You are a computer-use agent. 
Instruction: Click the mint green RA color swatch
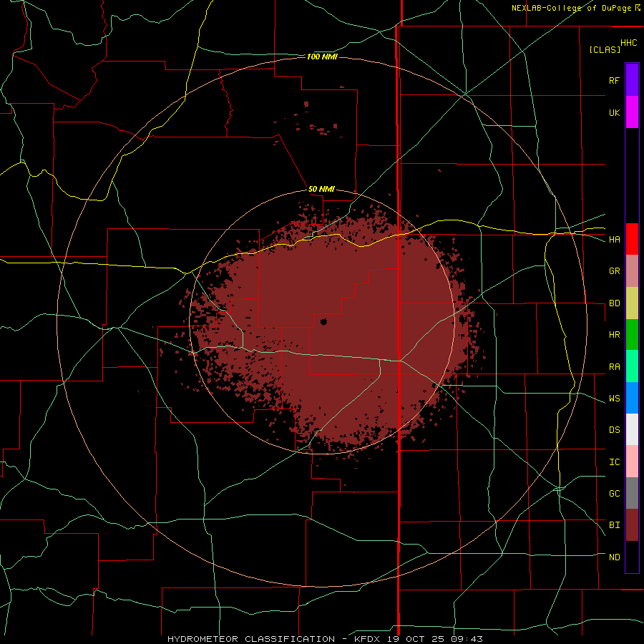point(632,366)
